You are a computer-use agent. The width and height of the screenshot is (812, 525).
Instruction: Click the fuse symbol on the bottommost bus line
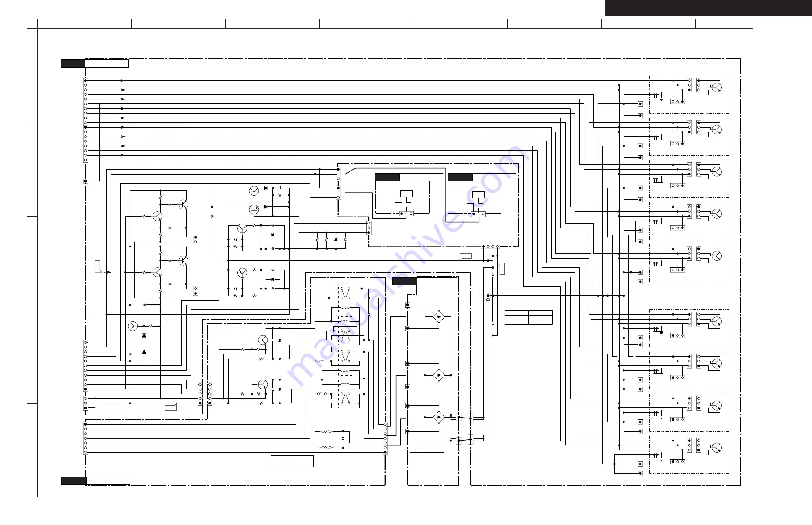(326, 448)
